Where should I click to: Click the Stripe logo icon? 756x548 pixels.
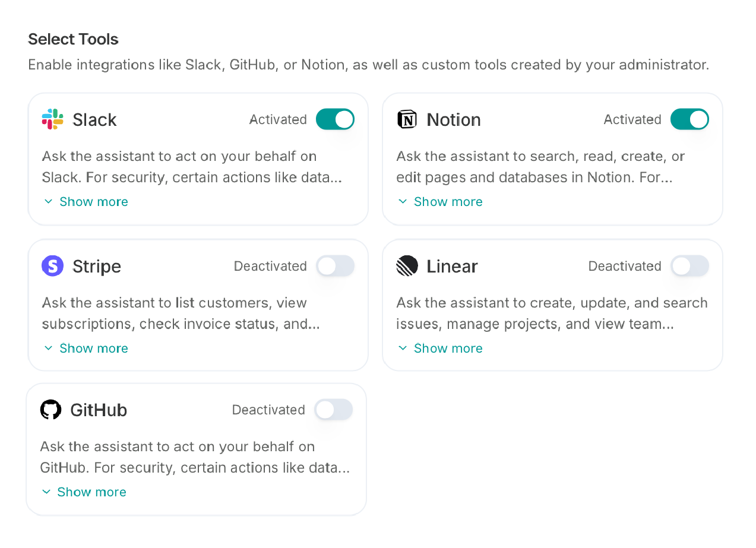52,266
